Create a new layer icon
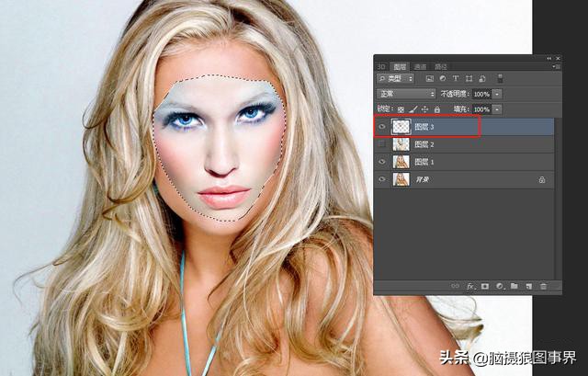588x376 pixels. point(529,286)
